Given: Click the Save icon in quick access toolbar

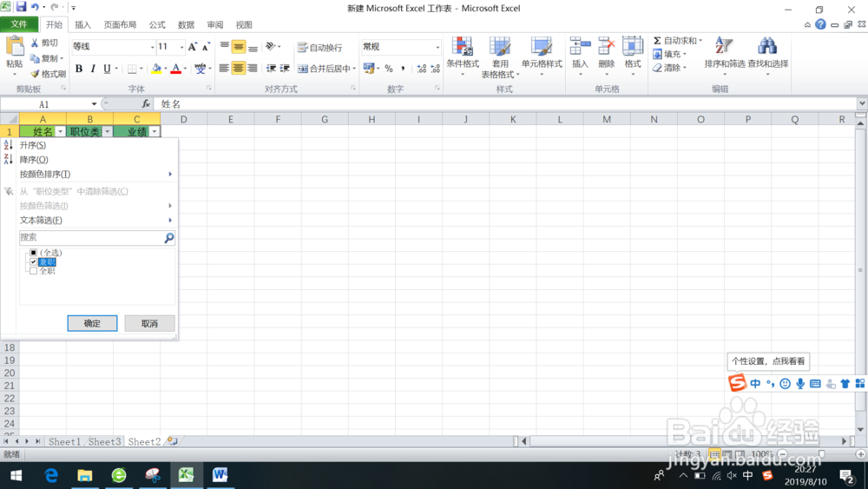Looking at the screenshot, I should [x=21, y=7].
